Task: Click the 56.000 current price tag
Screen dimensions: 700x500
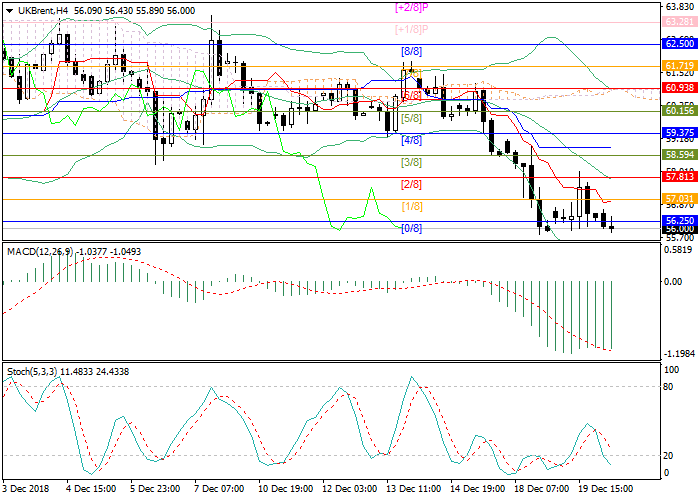Action: (679, 229)
